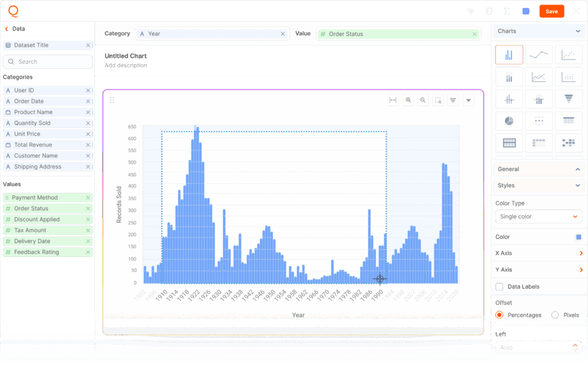588x392 pixels.
Task: Activate the fit-to-width chart tool
Action: tap(393, 100)
